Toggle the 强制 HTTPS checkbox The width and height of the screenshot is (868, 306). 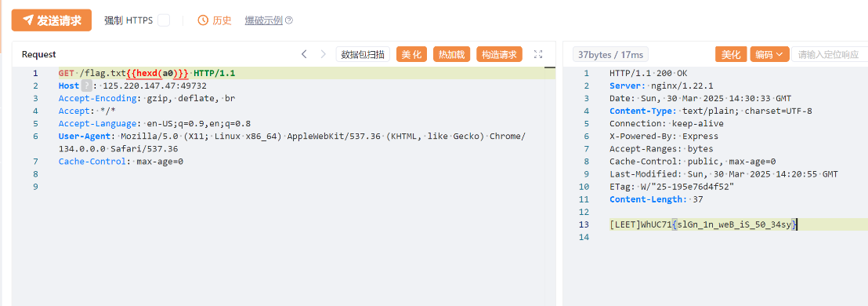(x=163, y=20)
